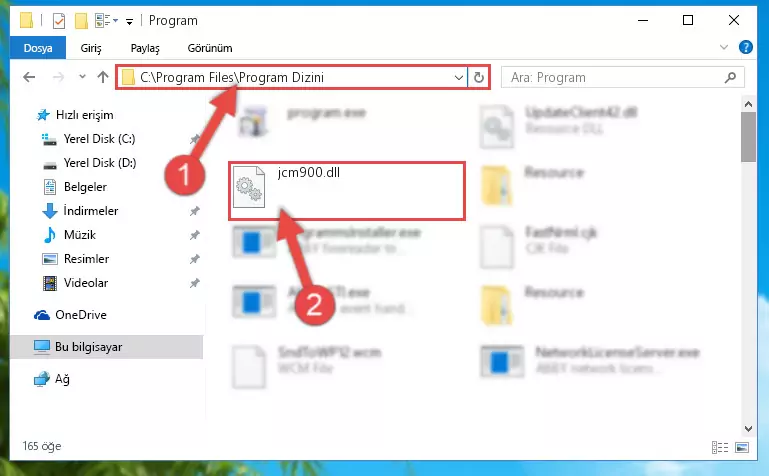Click the pin icon beside Resimler
The width and height of the screenshot is (769, 476).
(x=195, y=259)
